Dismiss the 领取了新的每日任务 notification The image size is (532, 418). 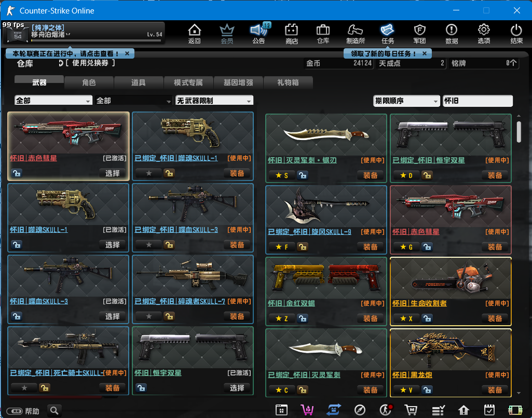tap(425, 53)
